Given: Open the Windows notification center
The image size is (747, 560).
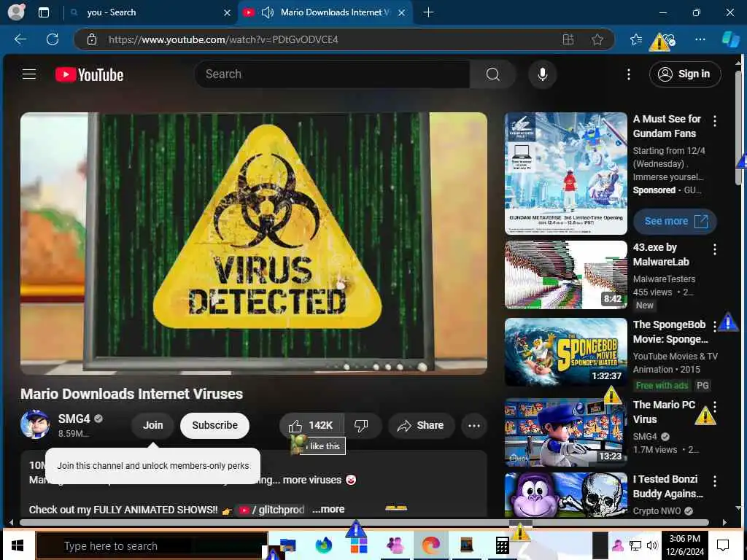Looking at the screenshot, I should point(723,545).
